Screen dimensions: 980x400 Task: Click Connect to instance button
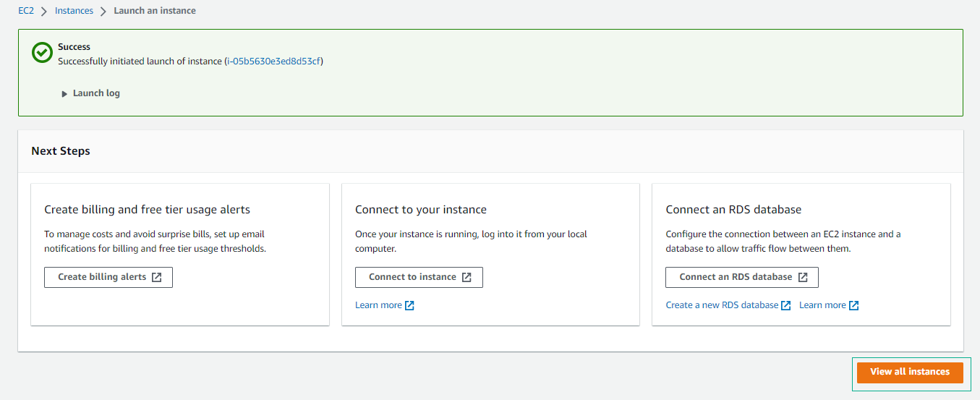[x=419, y=277]
